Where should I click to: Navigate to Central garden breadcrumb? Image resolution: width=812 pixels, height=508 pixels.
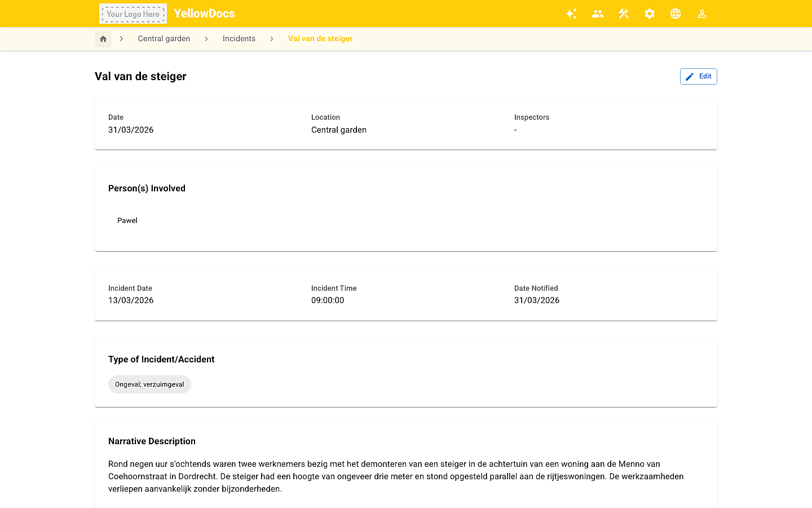point(164,39)
